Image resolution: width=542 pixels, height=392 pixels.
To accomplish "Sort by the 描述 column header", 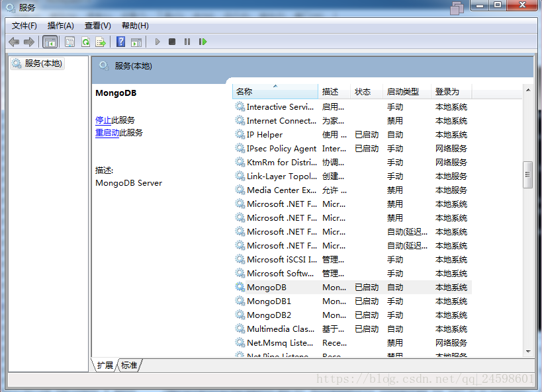I will coord(334,91).
